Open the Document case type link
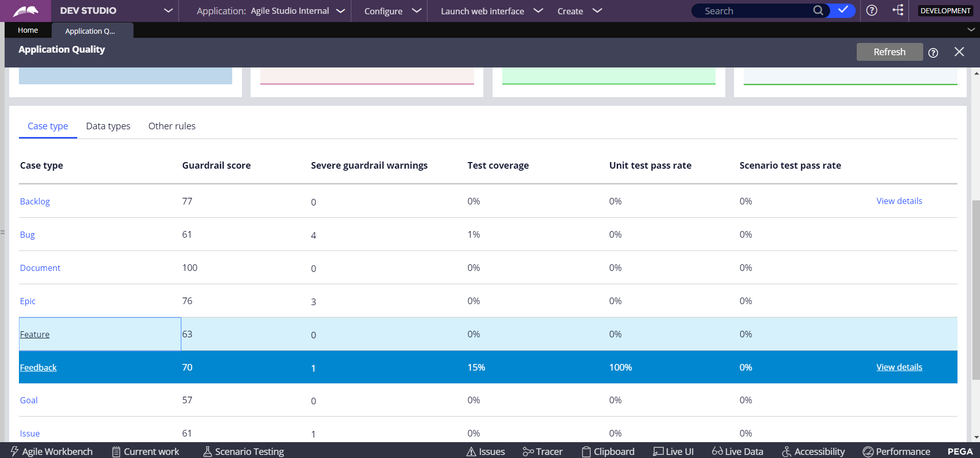Image resolution: width=980 pixels, height=458 pixels. 40,268
